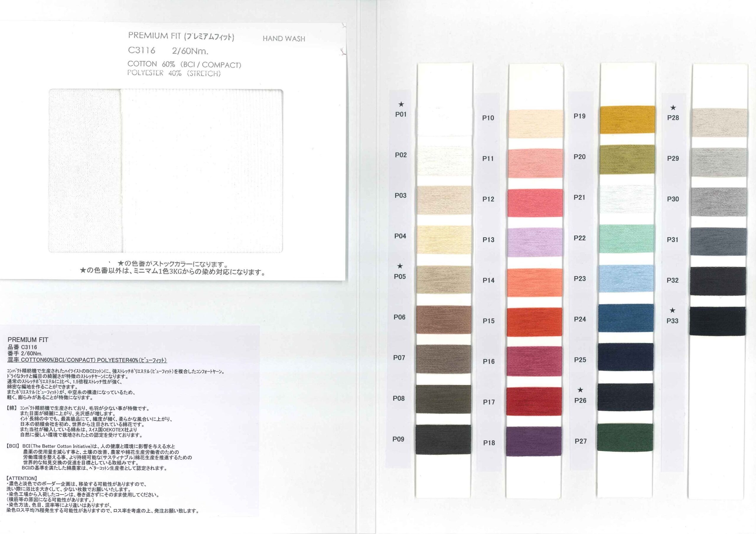The height and width of the screenshot is (534, 756).
Task: Click the star above label P01
Action: click(401, 104)
